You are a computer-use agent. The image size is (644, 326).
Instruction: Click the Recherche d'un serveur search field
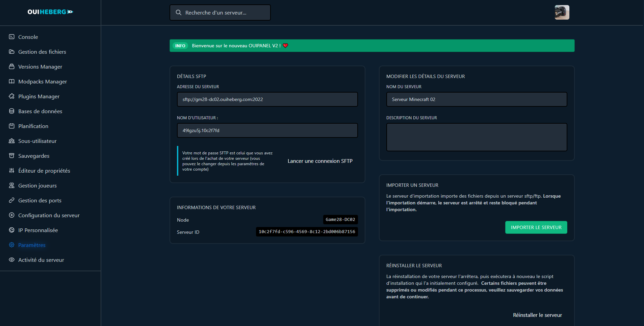pos(220,12)
